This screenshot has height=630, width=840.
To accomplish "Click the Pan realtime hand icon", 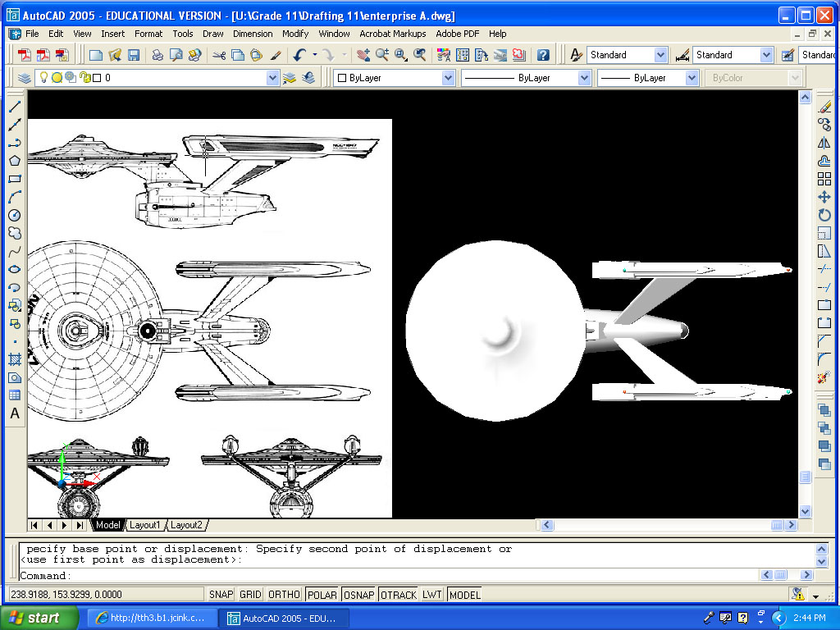I will [363, 55].
